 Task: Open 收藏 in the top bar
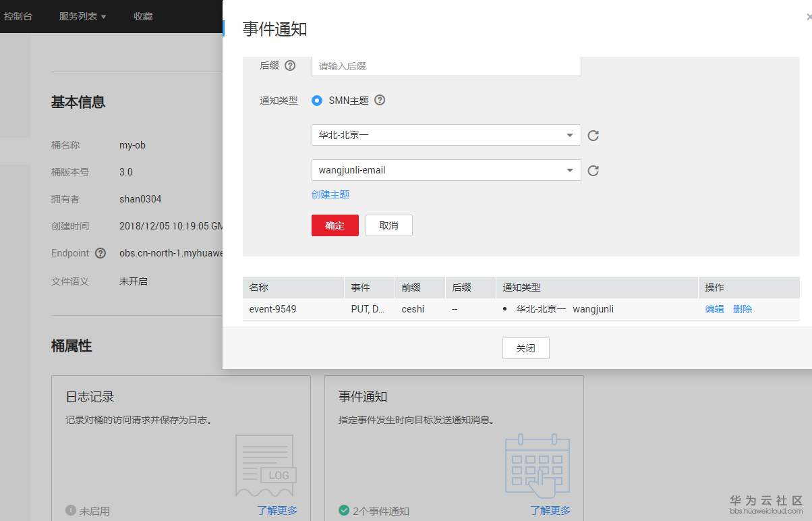point(143,16)
